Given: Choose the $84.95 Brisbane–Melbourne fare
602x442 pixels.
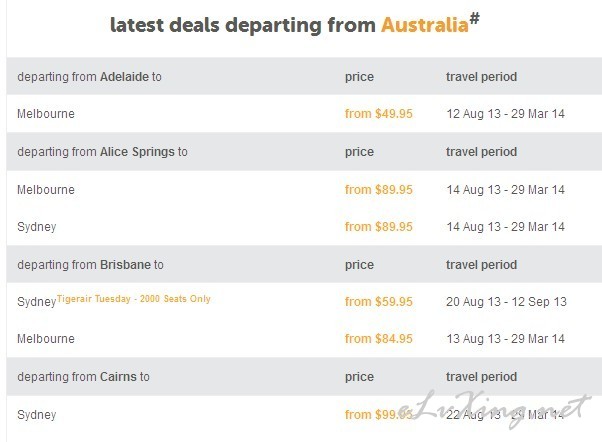Looking at the screenshot, I should [379, 339].
